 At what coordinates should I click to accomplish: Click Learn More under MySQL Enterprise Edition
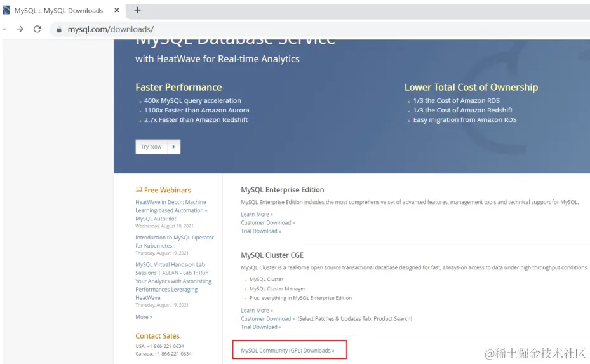click(257, 214)
